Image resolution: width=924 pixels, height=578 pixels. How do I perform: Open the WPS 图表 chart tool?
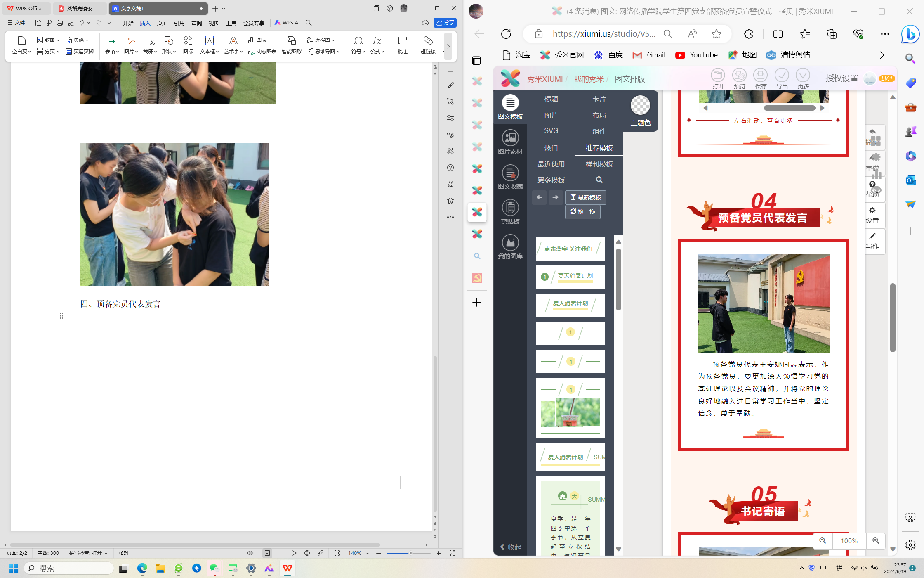pos(257,40)
